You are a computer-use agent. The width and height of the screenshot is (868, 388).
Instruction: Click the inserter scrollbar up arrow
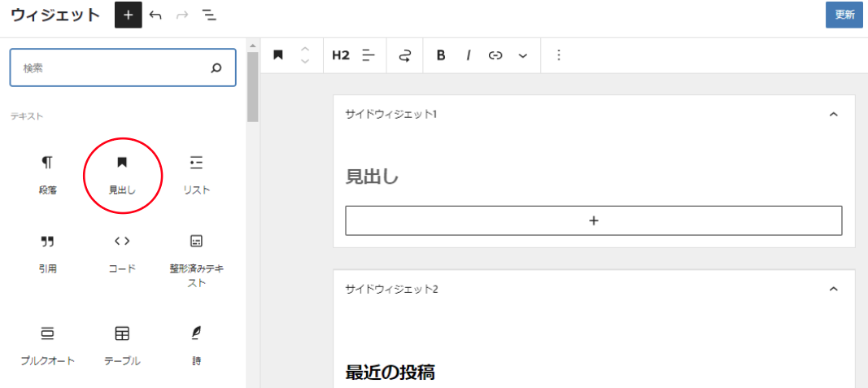(252, 46)
